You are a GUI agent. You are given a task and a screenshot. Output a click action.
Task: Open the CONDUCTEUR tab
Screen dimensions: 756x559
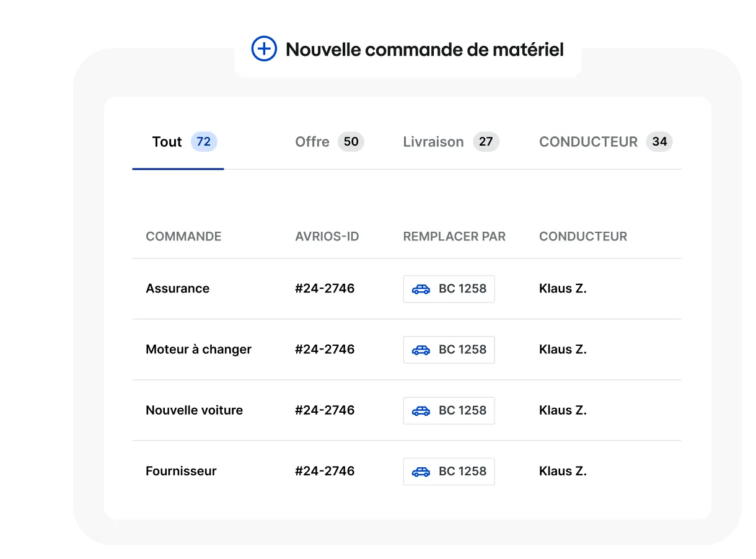[x=605, y=142]
